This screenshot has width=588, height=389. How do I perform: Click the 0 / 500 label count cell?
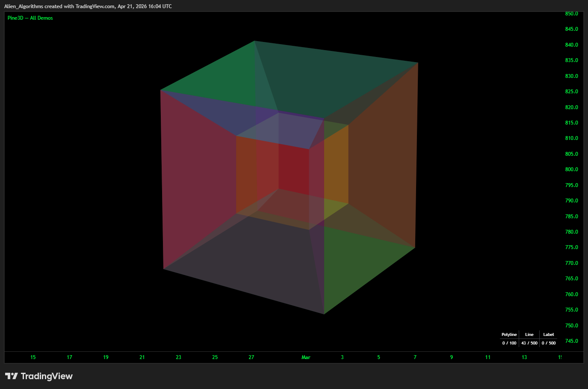point(549,343)
